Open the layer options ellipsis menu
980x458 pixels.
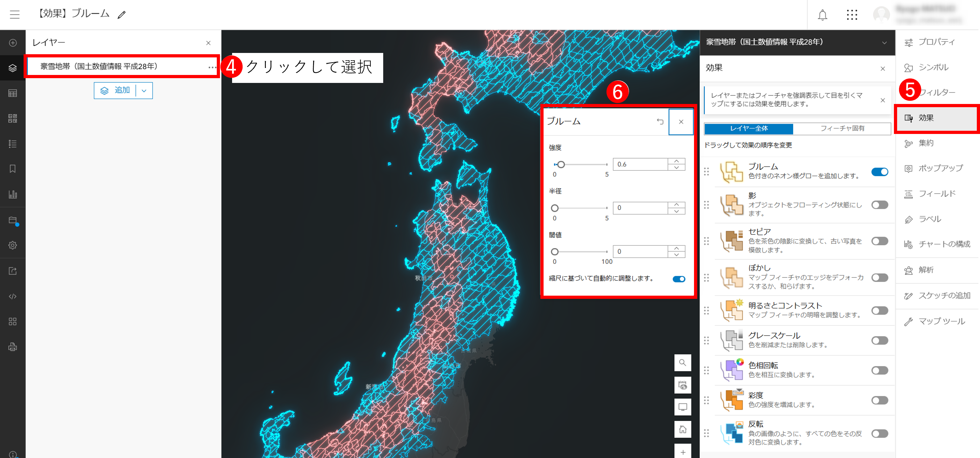point(212,67)
